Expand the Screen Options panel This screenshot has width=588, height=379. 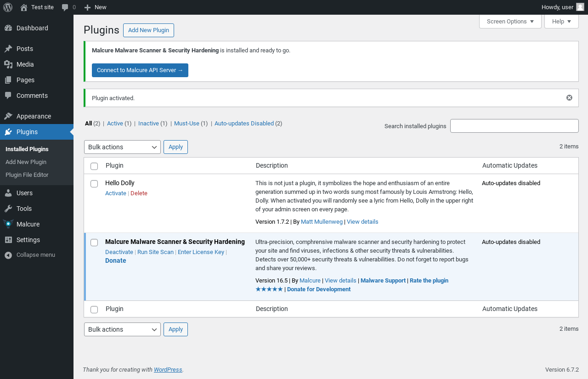point(510,22)
